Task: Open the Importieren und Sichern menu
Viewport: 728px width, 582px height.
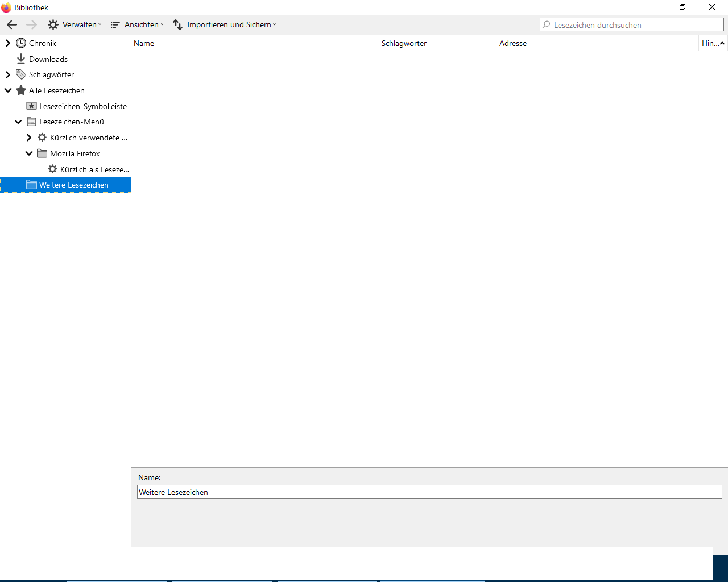Action: point(225,24)
